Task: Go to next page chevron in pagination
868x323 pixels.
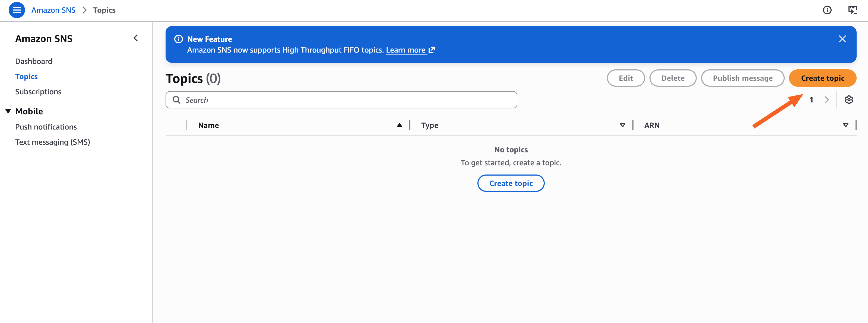Action: pos(826,100)
